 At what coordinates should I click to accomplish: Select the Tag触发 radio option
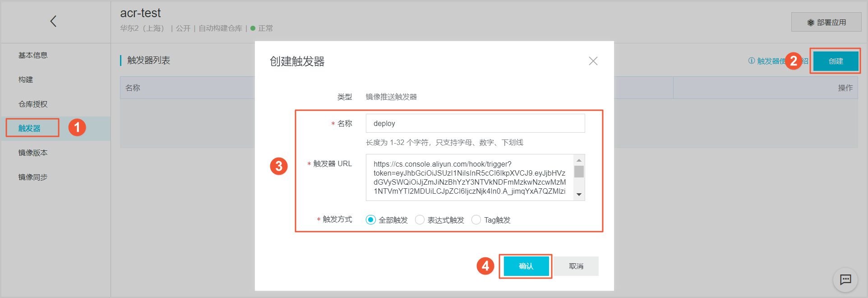click(476, 220)
